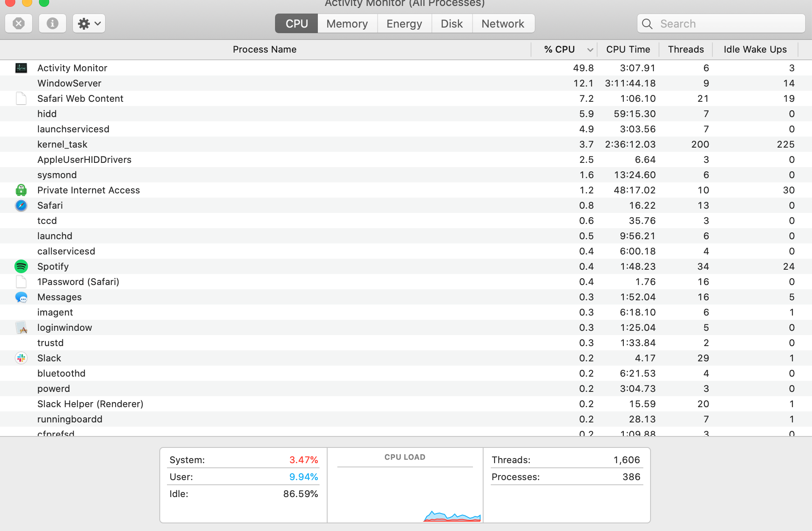Select the kernel_task process row

point(406,144)
